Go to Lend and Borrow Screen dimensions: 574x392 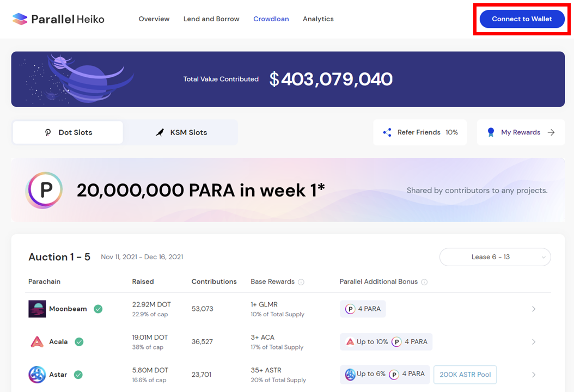click(x=211, y=19)
